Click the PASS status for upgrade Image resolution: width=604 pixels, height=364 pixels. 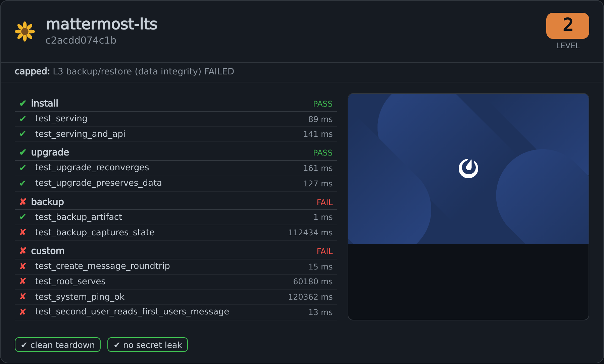(x=323, y=153)
